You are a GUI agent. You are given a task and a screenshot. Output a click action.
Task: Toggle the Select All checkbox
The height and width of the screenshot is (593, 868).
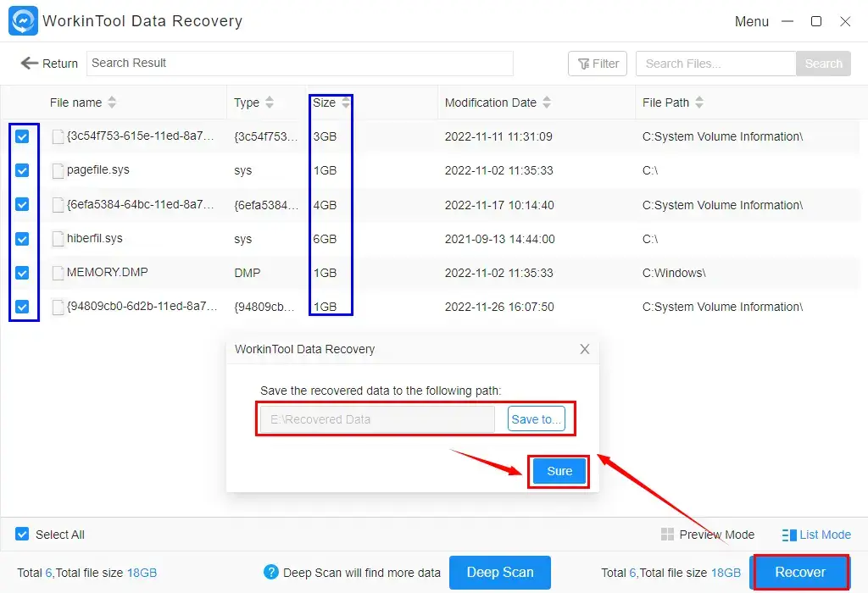click(x=22, y=534)
